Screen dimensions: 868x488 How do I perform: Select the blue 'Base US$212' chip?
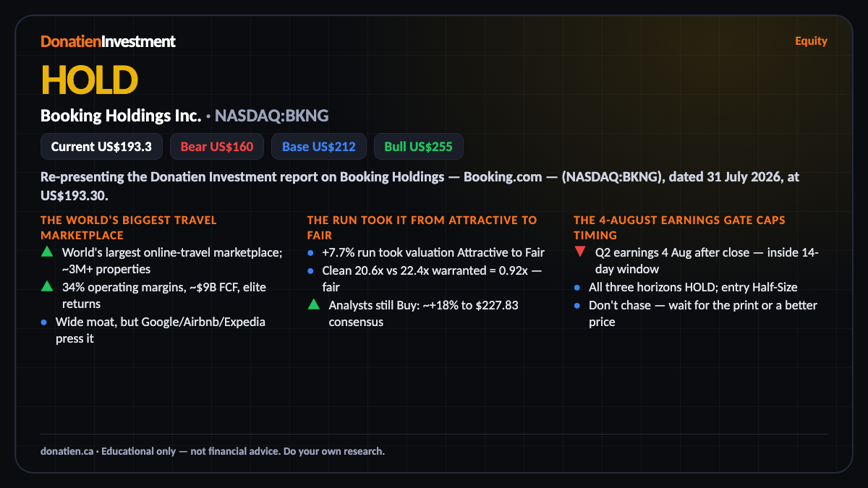pyautogui.click(x=319, y=147)
